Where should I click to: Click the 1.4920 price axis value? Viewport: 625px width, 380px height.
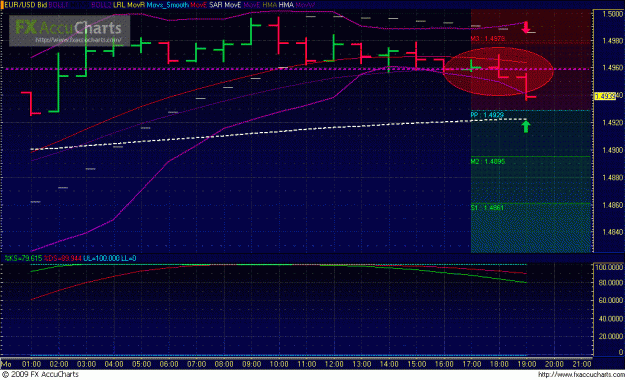[613, 123]
